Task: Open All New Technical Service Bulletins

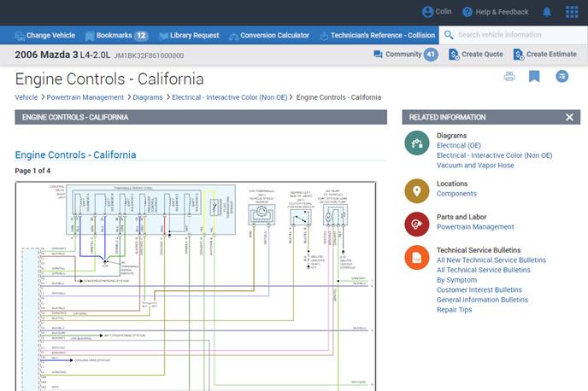Action: coord(491,260)
